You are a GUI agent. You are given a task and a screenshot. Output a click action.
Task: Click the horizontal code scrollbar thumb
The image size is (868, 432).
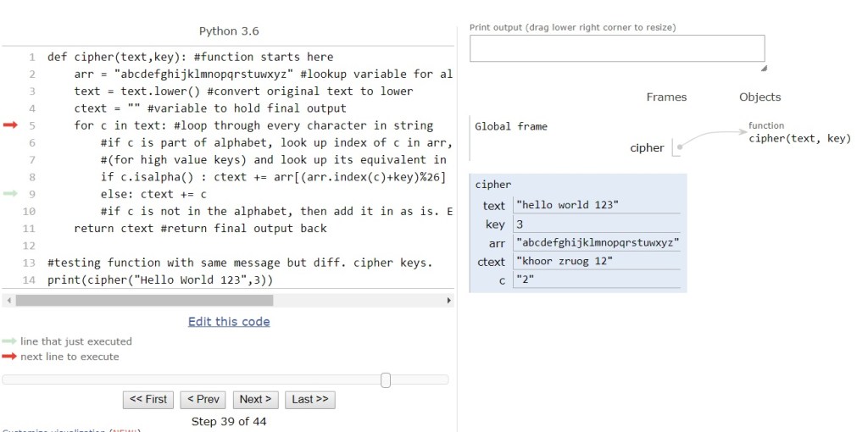144,301
